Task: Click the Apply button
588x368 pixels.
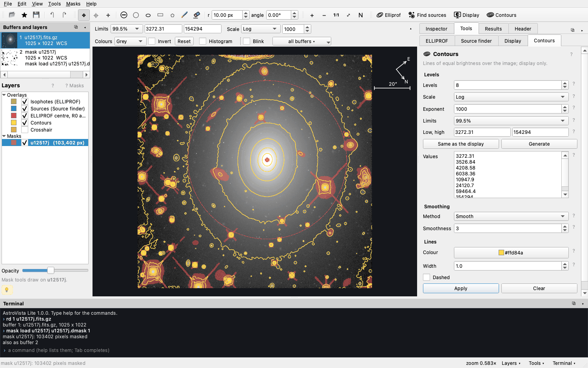Action: point(461,289)
